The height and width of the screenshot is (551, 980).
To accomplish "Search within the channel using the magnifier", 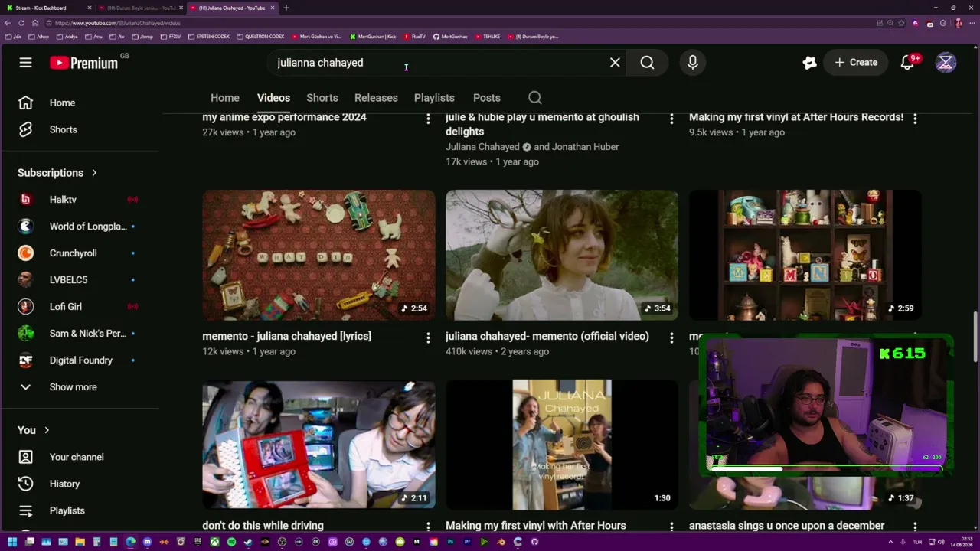I will 535,98.
